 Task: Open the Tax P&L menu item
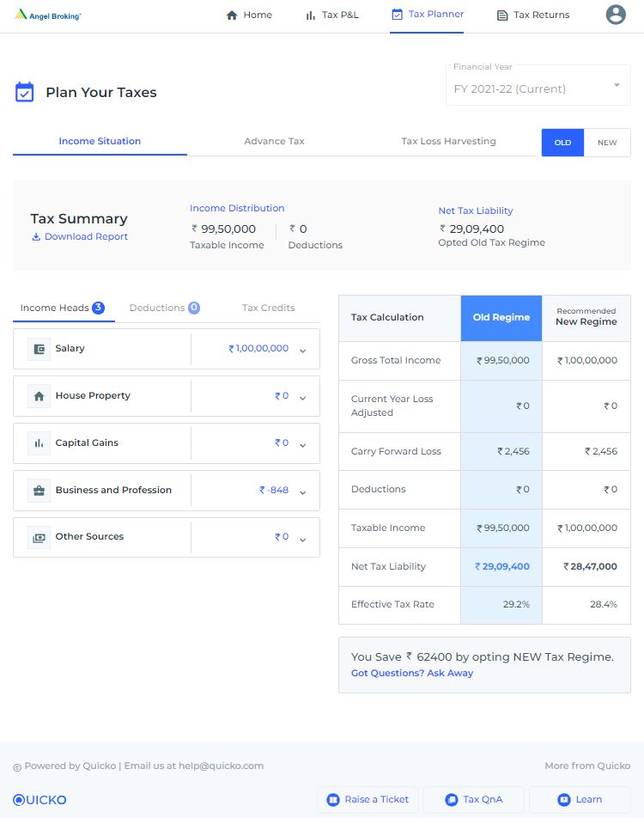[x=332, y=15]
